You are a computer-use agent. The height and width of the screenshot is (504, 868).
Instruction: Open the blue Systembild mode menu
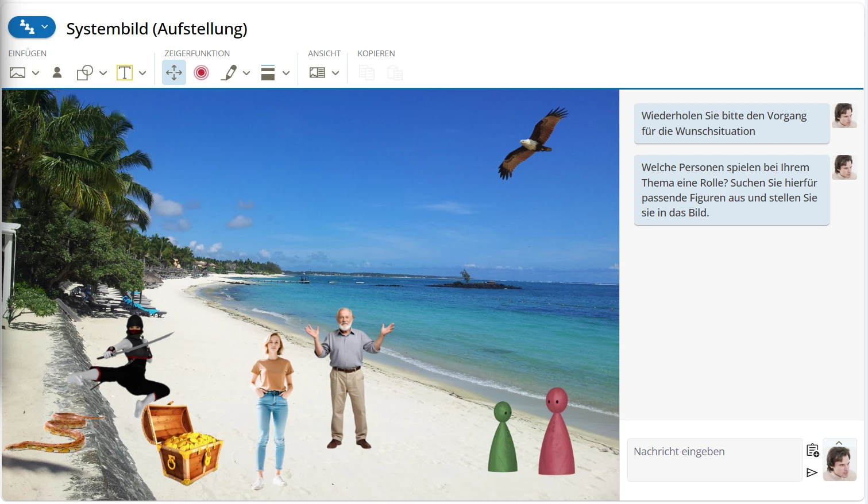(32, 27)
